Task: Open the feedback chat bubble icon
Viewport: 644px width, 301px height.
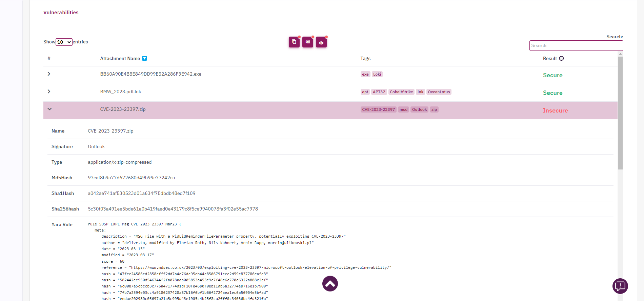Action: coord(620,286)
